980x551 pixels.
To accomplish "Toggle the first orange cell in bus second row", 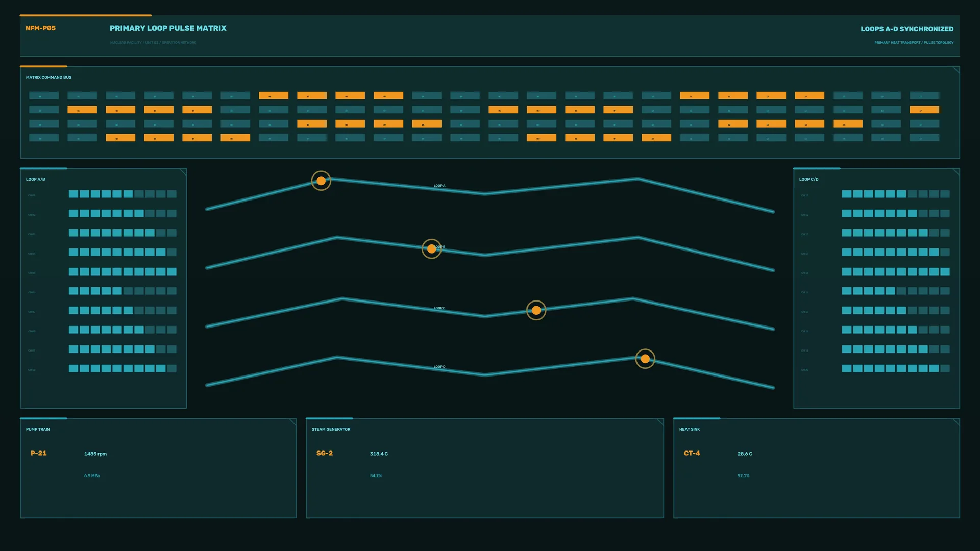I will [82, 110].
